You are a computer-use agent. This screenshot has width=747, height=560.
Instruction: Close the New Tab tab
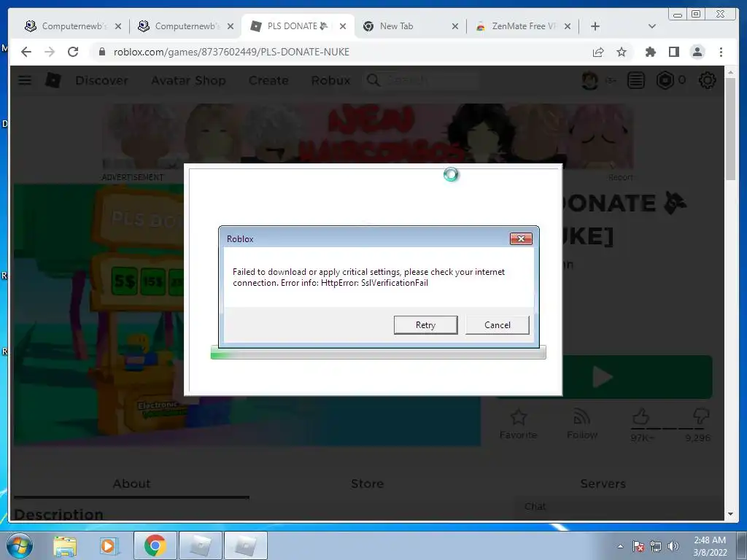point(455,26)
